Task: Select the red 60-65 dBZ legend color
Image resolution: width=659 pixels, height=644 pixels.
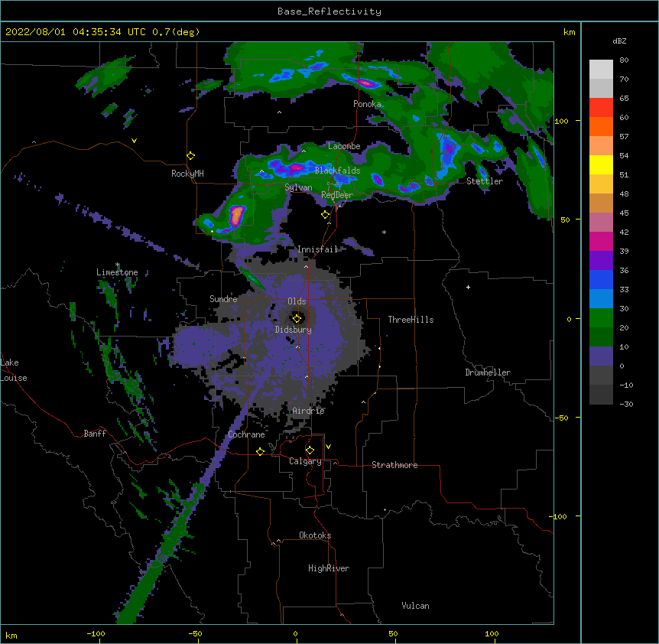Action: coord(601,107)
